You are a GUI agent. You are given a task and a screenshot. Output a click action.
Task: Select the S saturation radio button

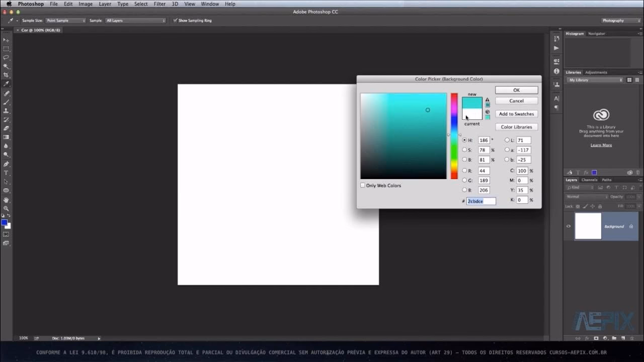pos(464,150)
